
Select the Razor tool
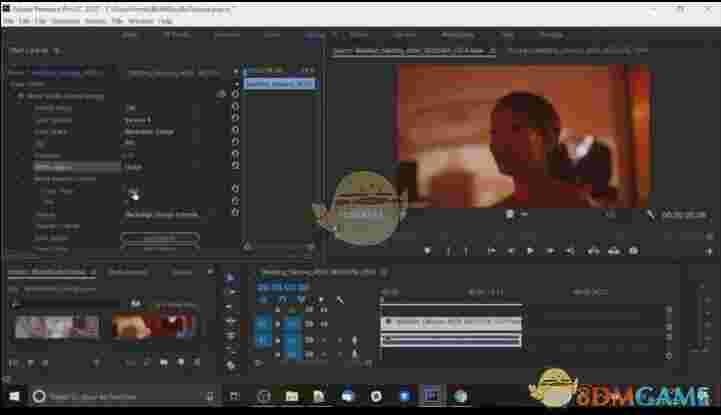point(231,321)
